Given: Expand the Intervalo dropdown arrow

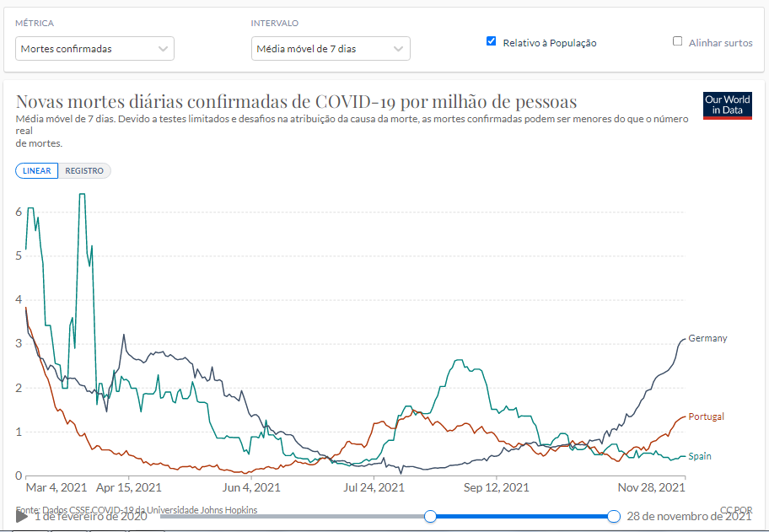Looking at the screenshot, I should 399,49.
